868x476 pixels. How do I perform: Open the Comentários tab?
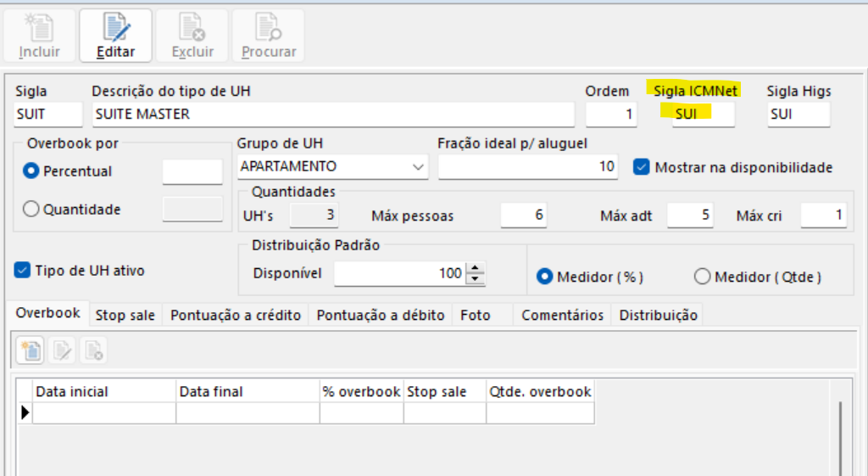tap(562, 315)
